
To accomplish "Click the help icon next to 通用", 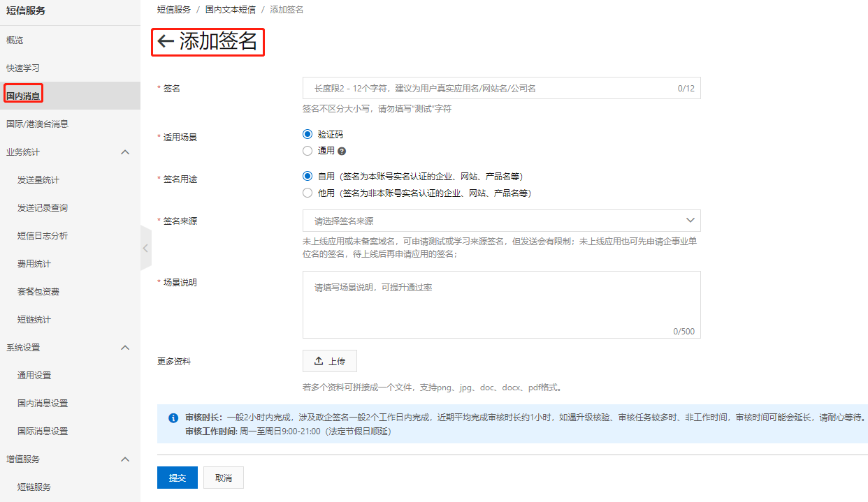I will pos(342,152).
